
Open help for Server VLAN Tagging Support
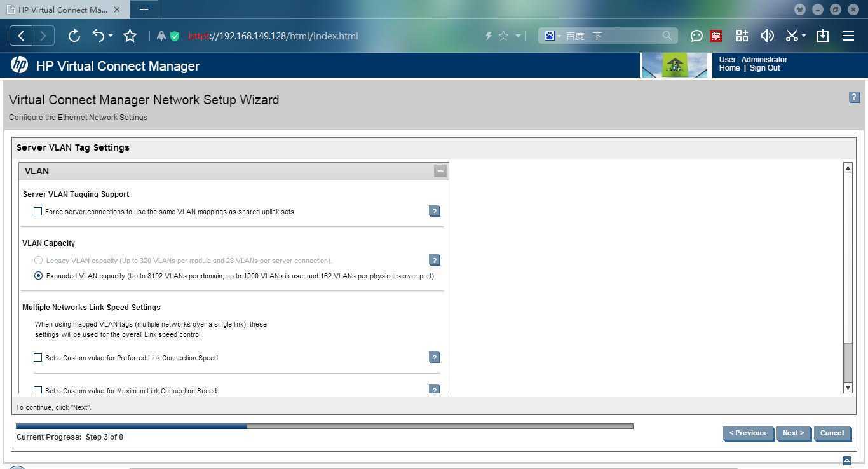click(x=435, y=212)
